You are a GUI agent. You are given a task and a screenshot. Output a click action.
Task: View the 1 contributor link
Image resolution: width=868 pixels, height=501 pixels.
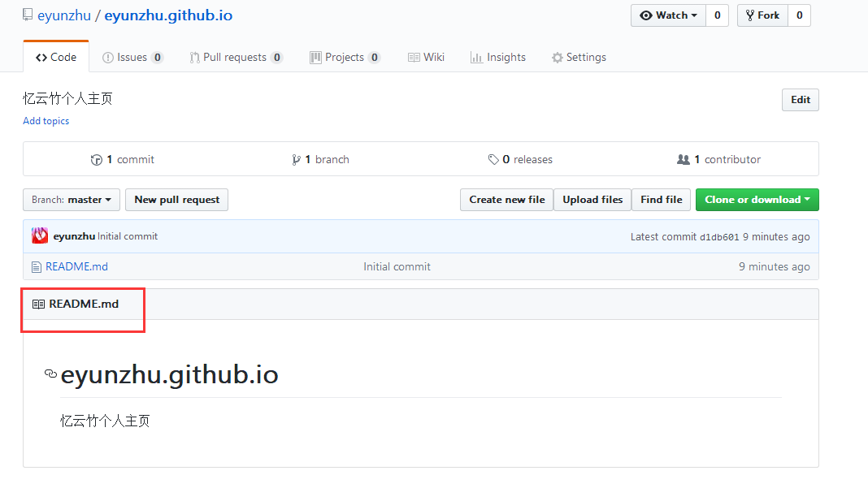719,160
